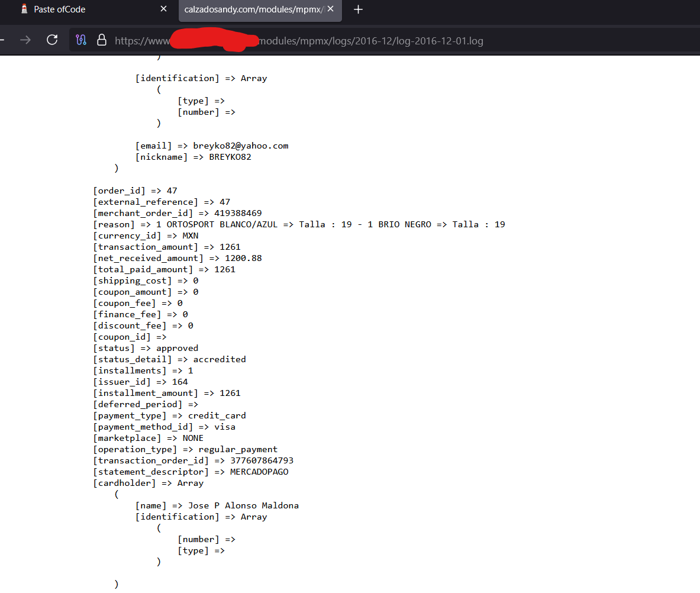Open the tracking protection icon in address bar
This screenshot has width=700, height=593.
[x=81, y=40]
